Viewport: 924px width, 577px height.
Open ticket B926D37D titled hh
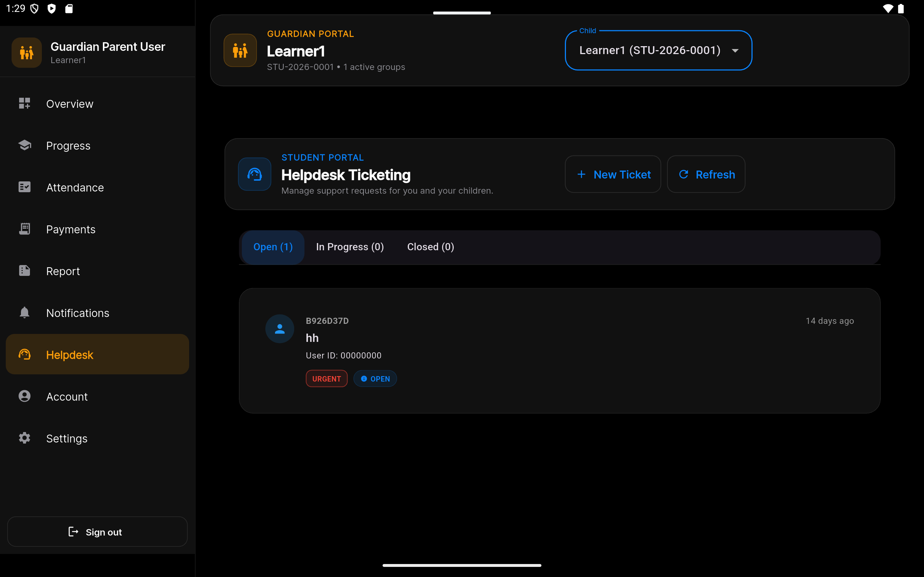tap(559, 351)
